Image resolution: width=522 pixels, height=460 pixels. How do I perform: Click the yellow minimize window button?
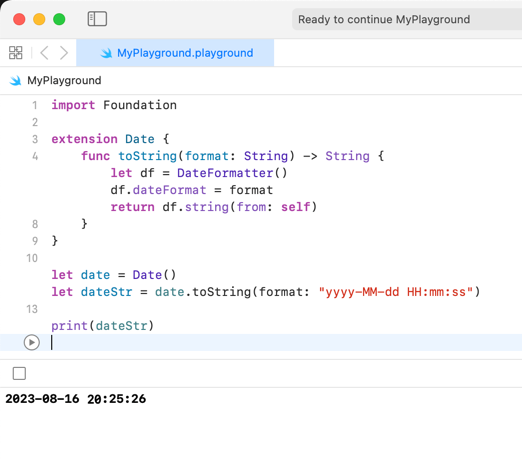click(x=39, y=19)
